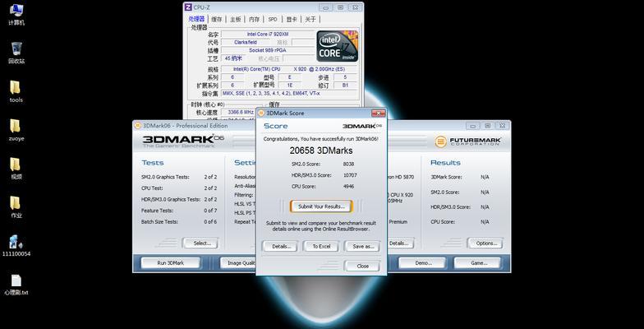Click the Socket 989 rPGA field
Viewport: 644px width, 329px height.
pos(268,50)
